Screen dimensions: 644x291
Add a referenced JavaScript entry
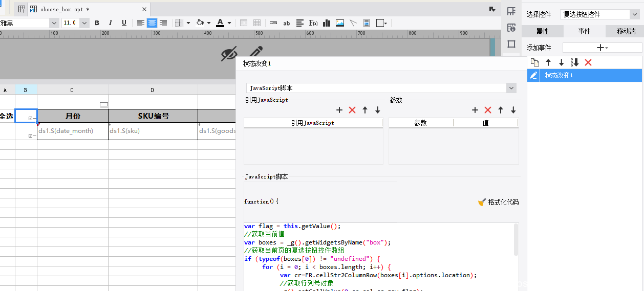339,110
